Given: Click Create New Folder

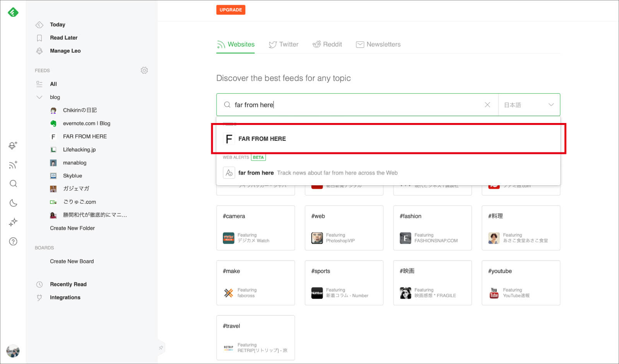Looking at the screenshot, I should coord(72,228).
